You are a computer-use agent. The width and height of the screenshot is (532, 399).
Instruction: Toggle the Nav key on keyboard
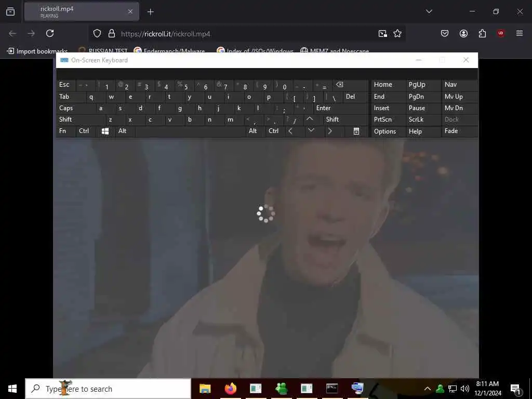click(459, 85)
